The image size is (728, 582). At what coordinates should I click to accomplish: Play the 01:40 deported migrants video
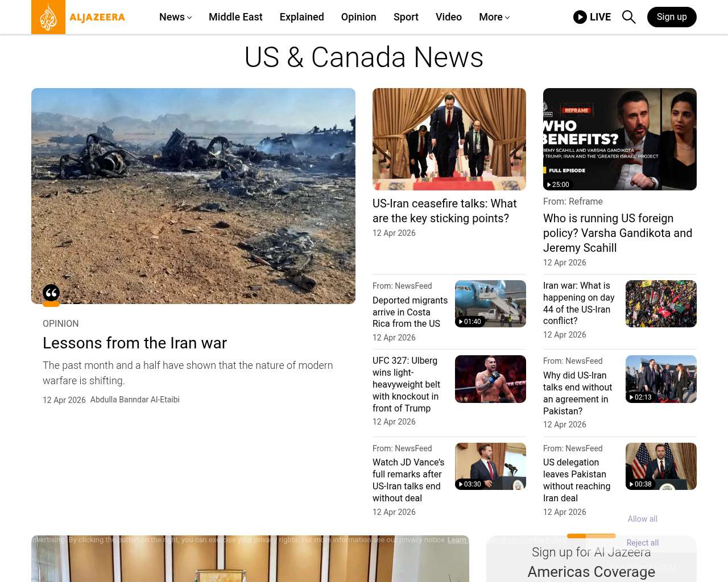coord(470,322)
